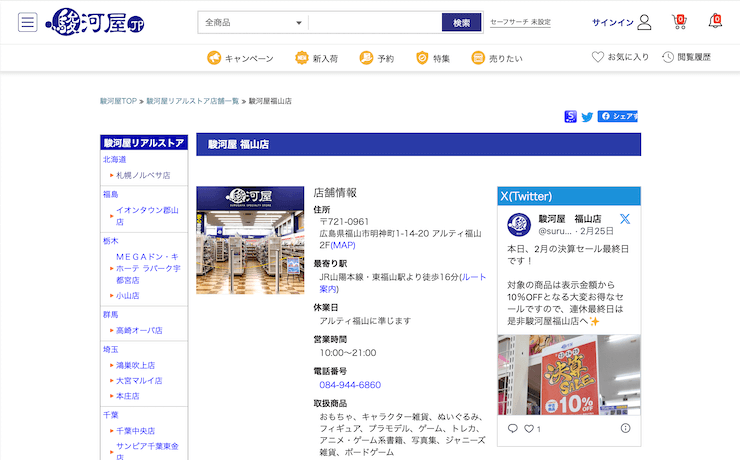Open the 決算SALE tweet image
This screenshot has height=460, width=740.
pos(569,375)
